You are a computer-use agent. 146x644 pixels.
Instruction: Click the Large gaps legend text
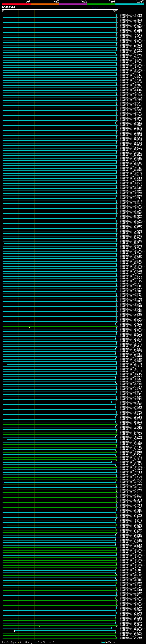tap(10, 642)
